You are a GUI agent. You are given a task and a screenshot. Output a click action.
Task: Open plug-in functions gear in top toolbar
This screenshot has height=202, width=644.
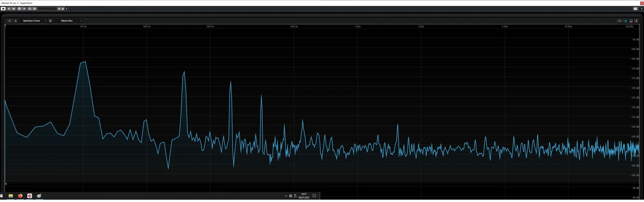pyautogui.click(x=34, y=8)
